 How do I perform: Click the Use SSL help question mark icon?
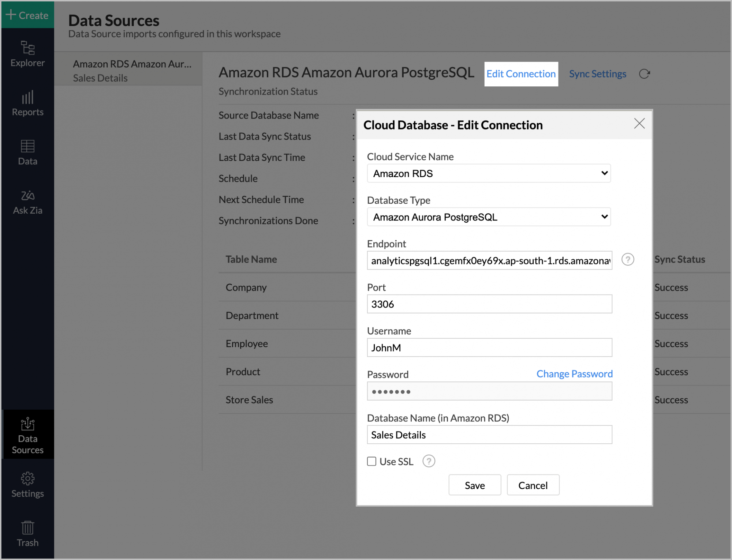[x=429, y=461]
